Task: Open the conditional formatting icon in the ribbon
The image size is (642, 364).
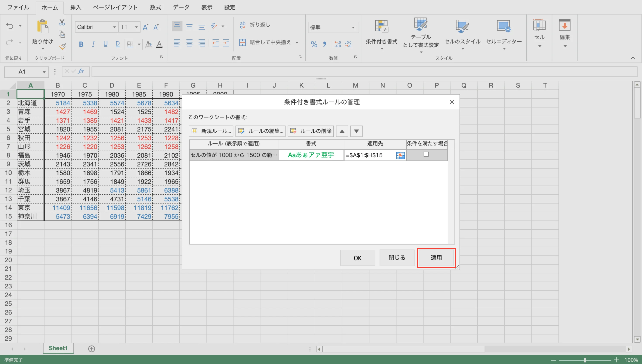Action: pyautogui.click(x=381, y=26)
